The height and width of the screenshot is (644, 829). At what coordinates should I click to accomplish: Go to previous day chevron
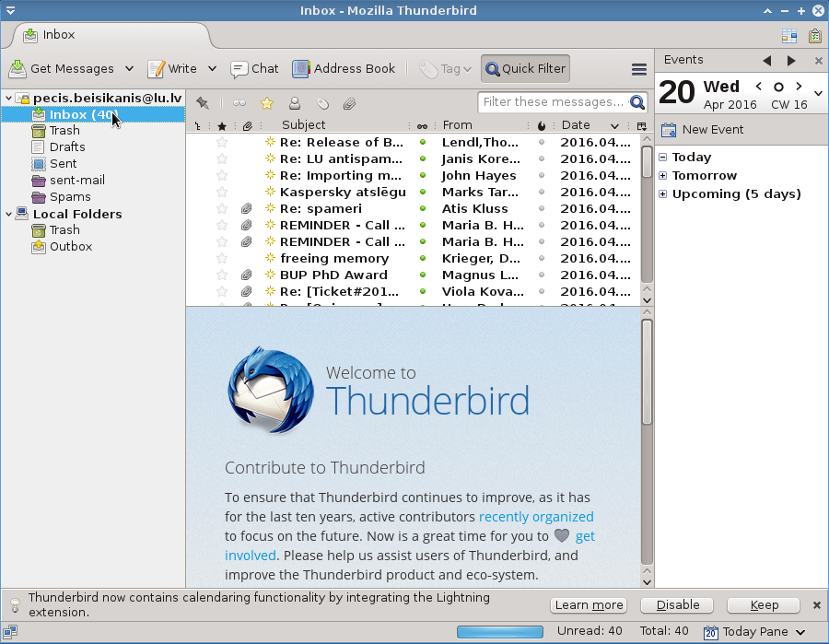click(759, 87)
